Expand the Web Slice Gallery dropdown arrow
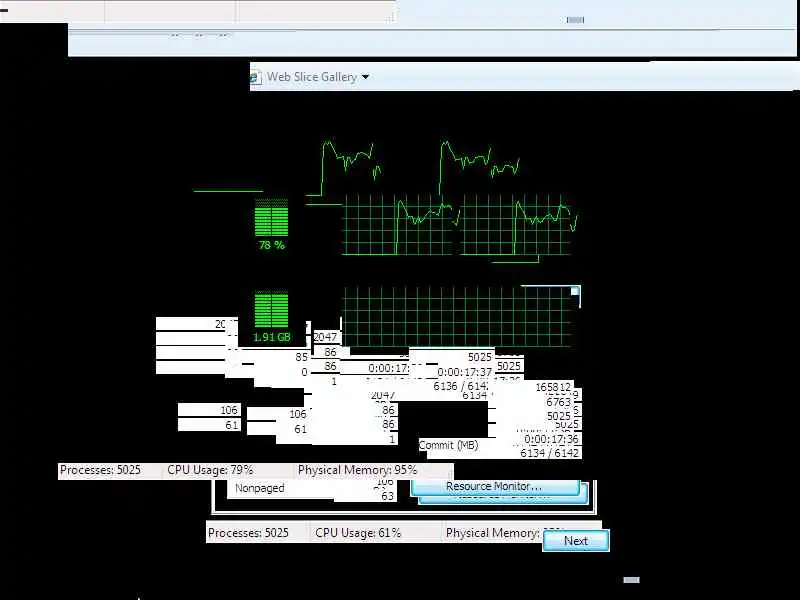The image size is (800, 600). [365, 77]
